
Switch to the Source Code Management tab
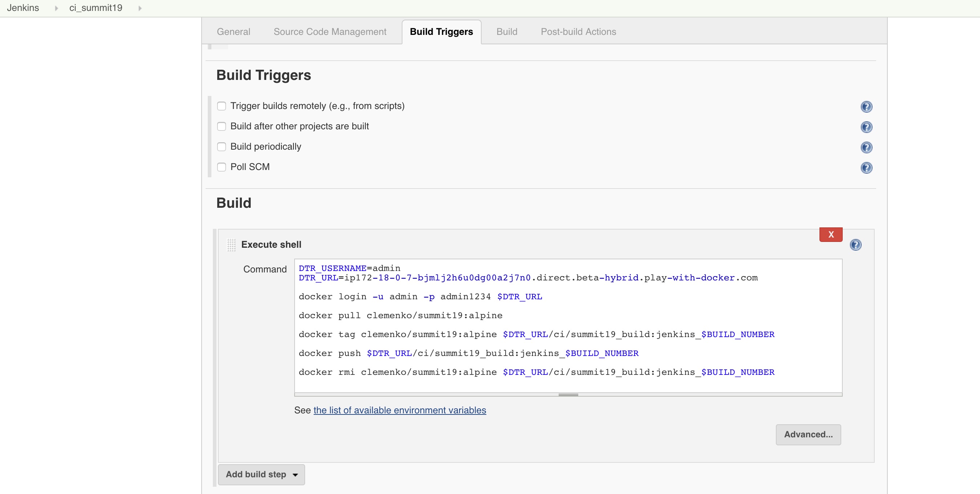point(330,32)
